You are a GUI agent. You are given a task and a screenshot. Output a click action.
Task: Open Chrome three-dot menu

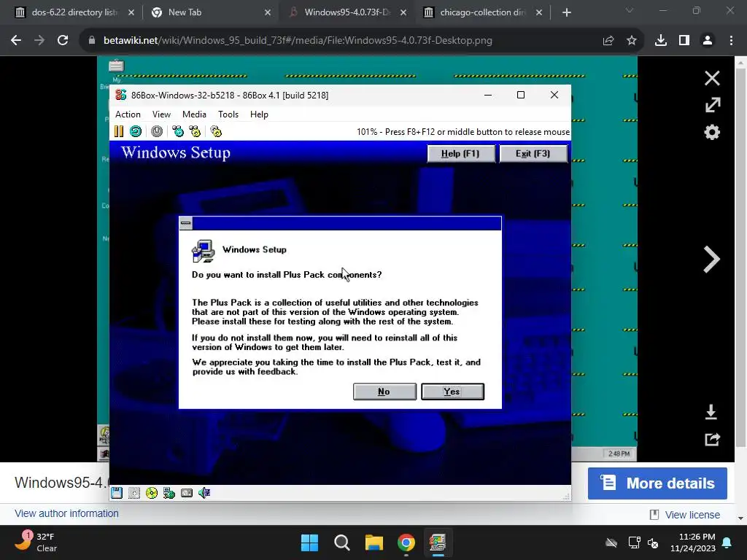731,41
